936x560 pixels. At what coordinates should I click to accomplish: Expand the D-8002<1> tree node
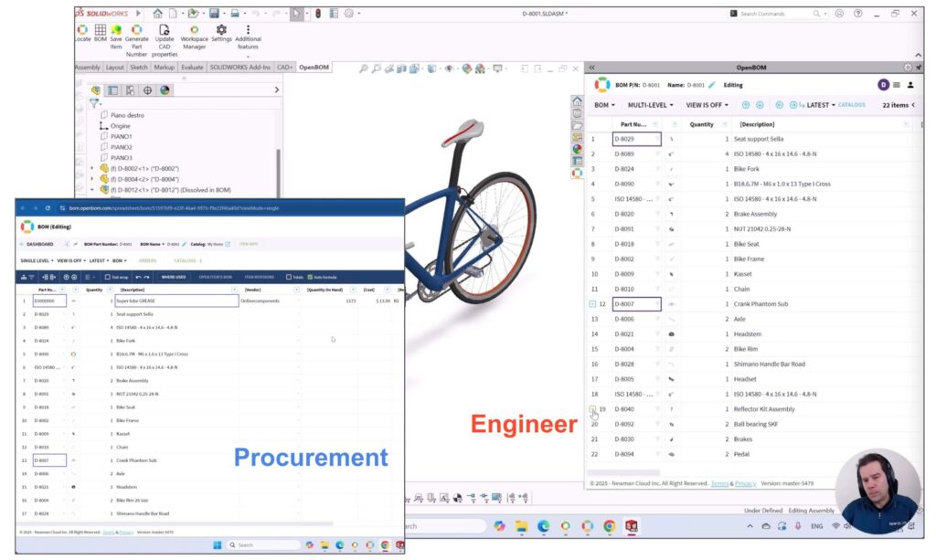tap(92, 169)
